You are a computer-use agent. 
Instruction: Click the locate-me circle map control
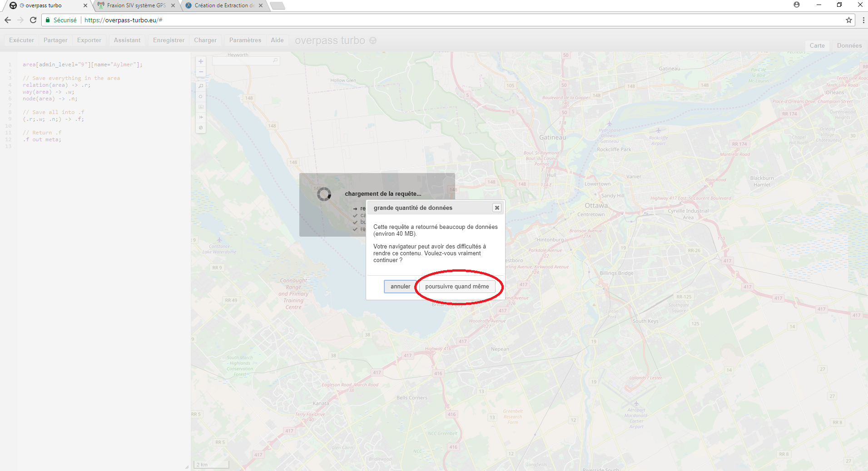[201, 96]
